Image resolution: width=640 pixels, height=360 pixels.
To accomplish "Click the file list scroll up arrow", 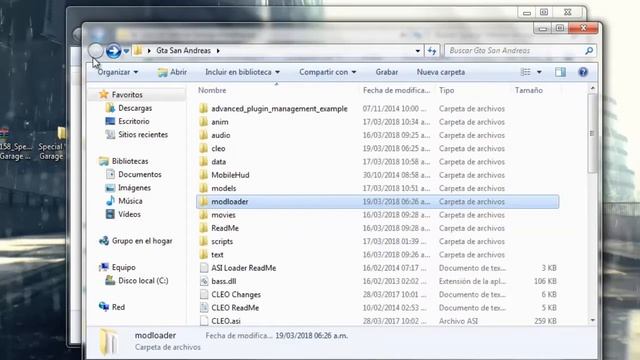I will (592, 89).
